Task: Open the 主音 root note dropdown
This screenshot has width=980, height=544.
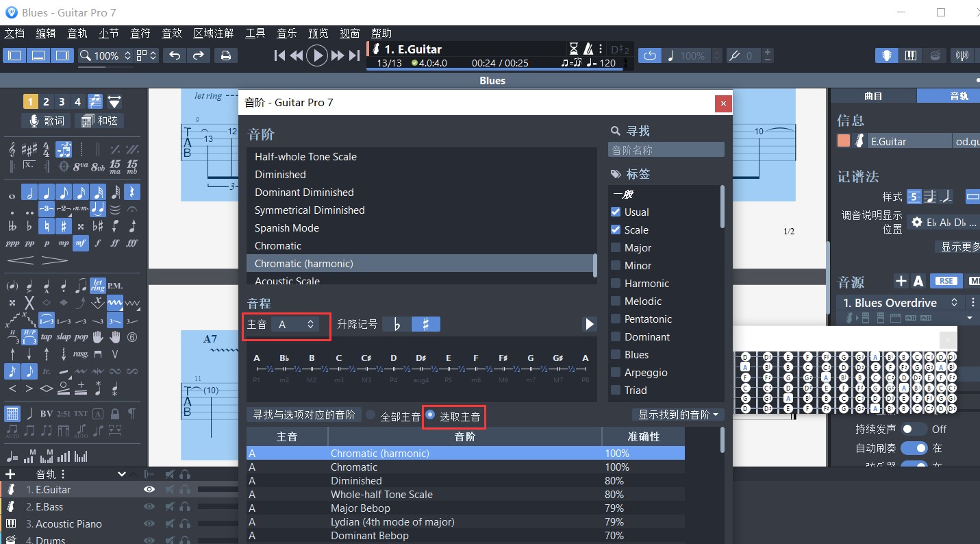Action: click(295, 324)
